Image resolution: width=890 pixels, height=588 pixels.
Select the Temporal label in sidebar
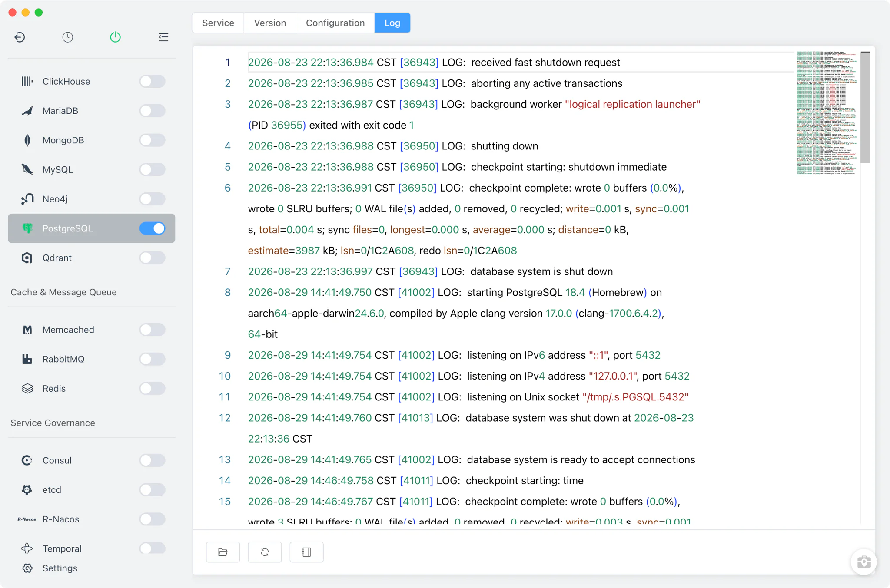(62, 548)
